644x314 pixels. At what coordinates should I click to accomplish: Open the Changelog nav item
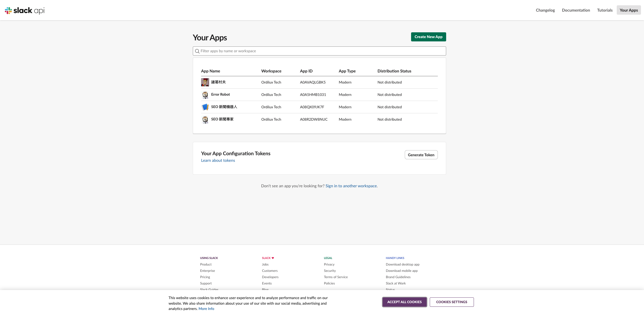click(x=545, y=10)
